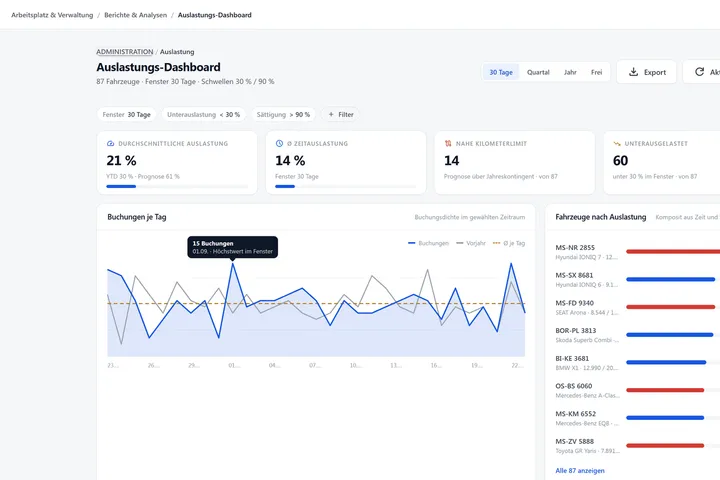Click the Nahe Kilometerlimit route icon
This screenshot has width=720, height=480.
[x=448, y=143]
